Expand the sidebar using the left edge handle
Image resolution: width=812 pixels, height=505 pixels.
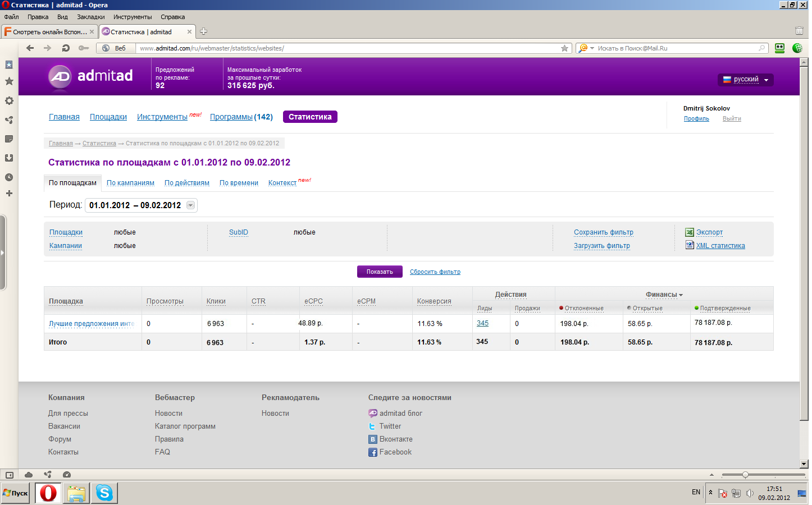[x=3, y=252]
